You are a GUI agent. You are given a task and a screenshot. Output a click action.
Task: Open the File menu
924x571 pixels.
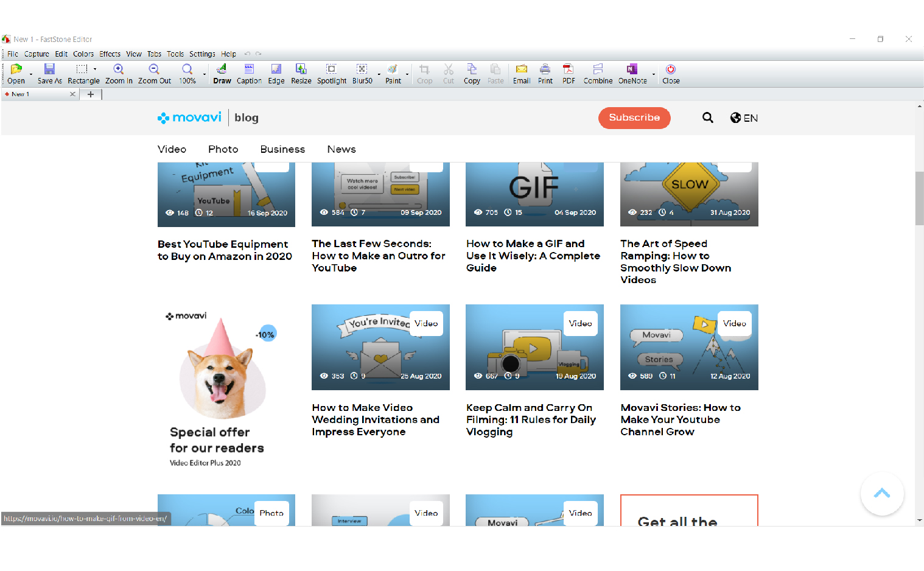(x=13, y=54)
